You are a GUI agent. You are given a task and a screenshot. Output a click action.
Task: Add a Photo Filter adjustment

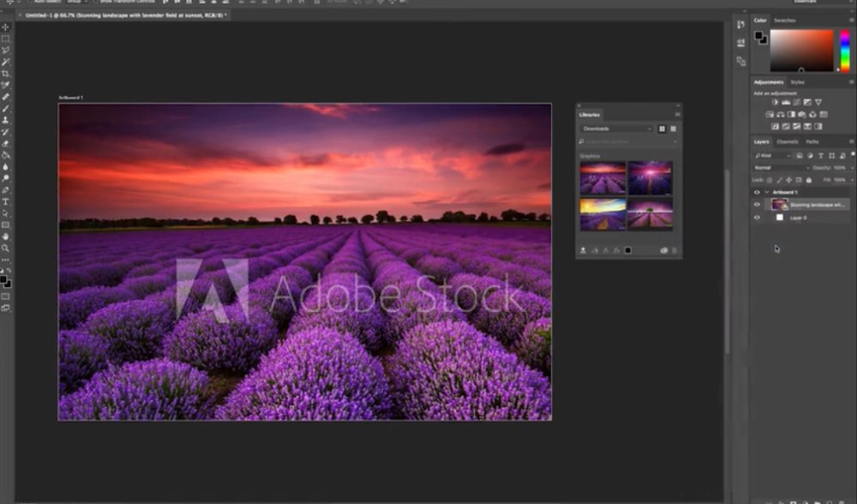[x=802, y=114]
